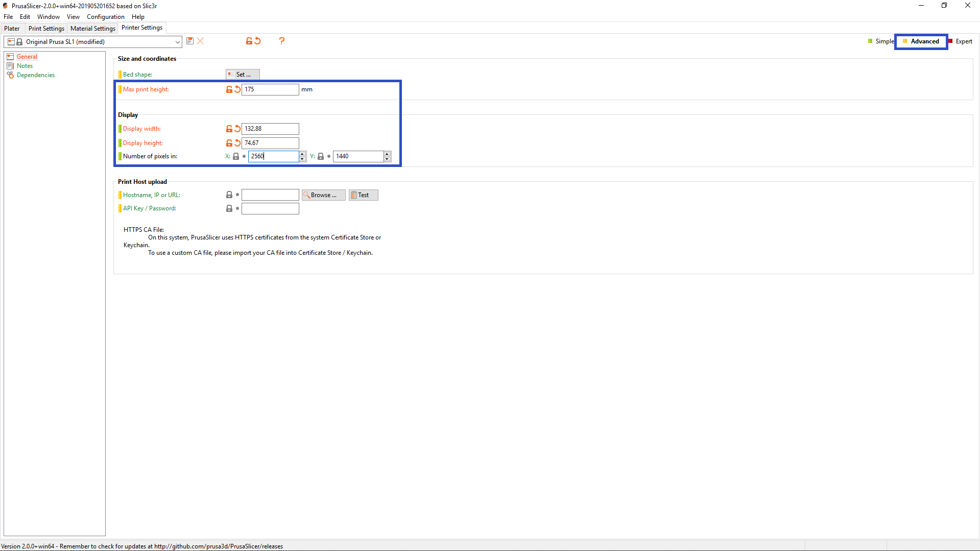Click the dot beside the API Key lock
Viewport: 980px width, 551px height.
click(x=237, y=208)
